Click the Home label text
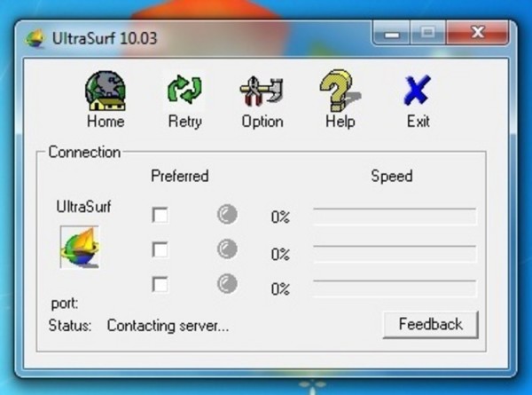The image size is (532, 395). (106, 122)
